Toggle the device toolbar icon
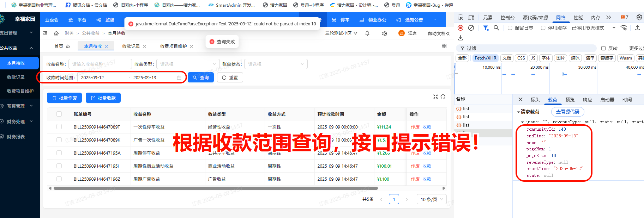 (x=471, y=18)
